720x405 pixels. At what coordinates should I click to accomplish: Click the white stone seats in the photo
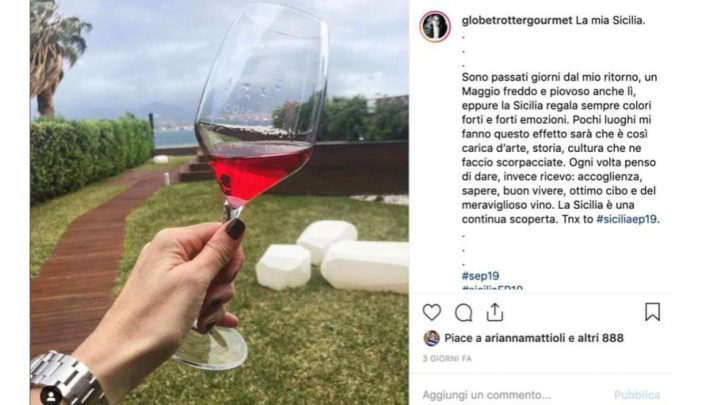332,256
